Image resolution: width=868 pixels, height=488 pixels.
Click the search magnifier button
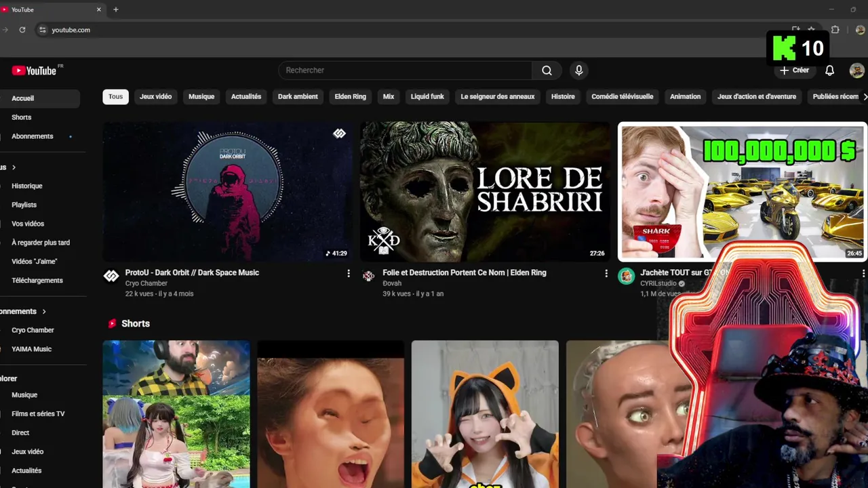tap(547, 70)
